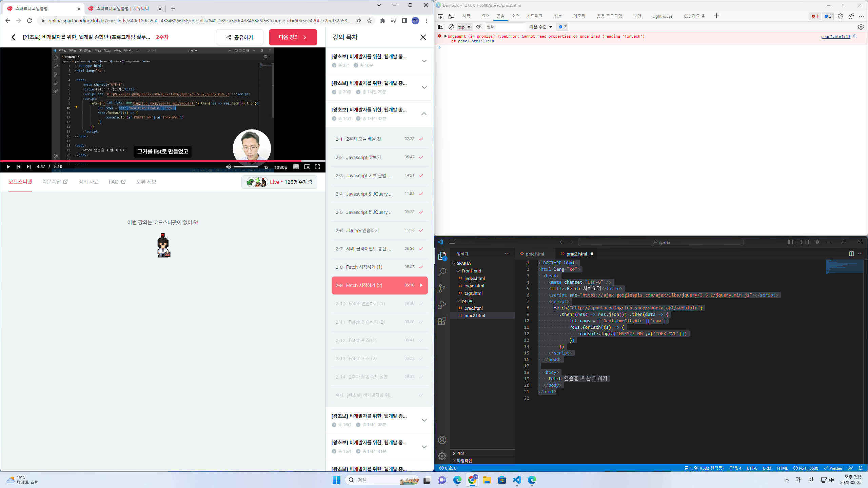Viewport: 868px width, 488px height.
Task: Toggle live expression eye icon in console
Action: point(479,27)
